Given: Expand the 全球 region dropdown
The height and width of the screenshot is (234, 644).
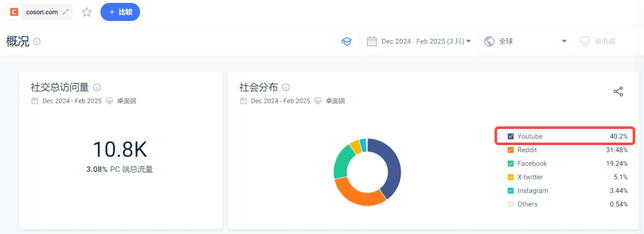Looking at the screenshot, I should pos(525,42).
